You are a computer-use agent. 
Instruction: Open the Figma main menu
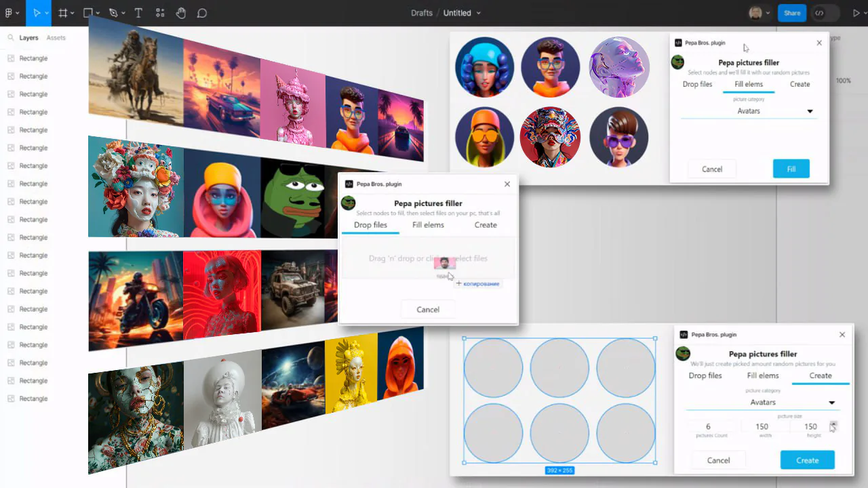[x=12, y=13]
